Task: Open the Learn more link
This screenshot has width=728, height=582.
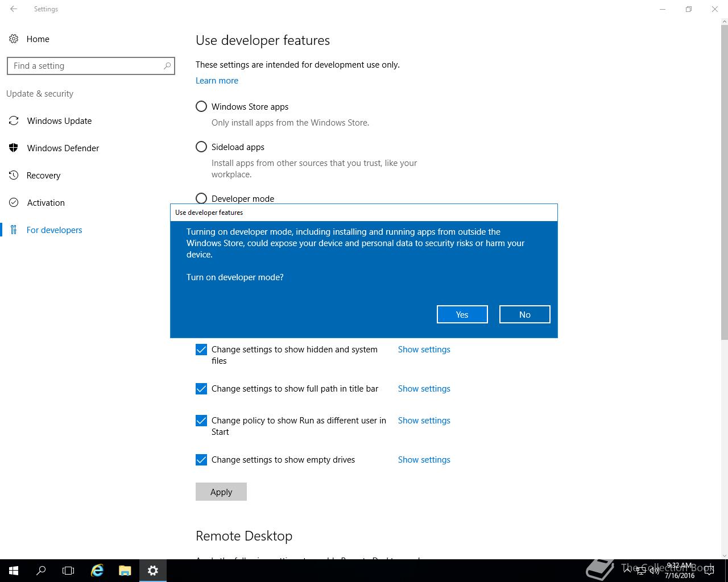Action: 217,81
